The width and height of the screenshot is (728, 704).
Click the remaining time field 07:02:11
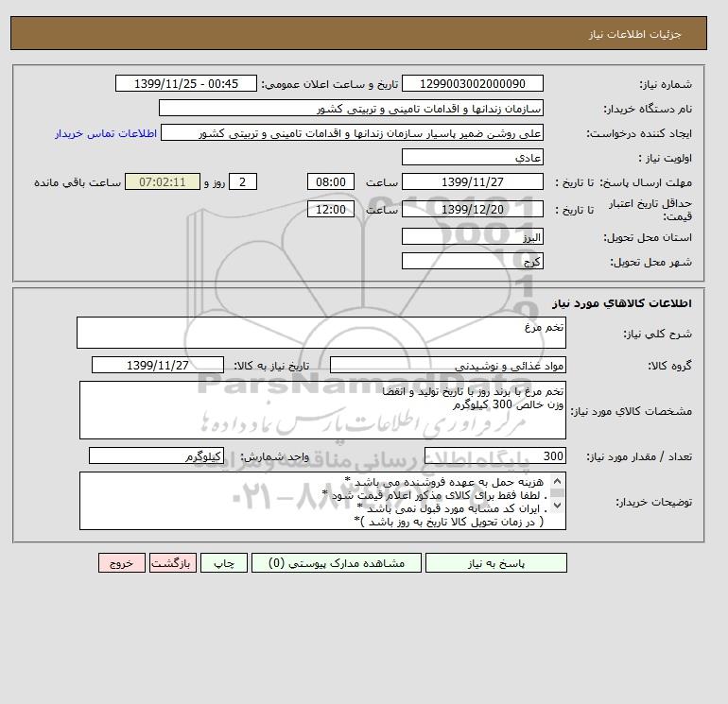click(163, 182)
